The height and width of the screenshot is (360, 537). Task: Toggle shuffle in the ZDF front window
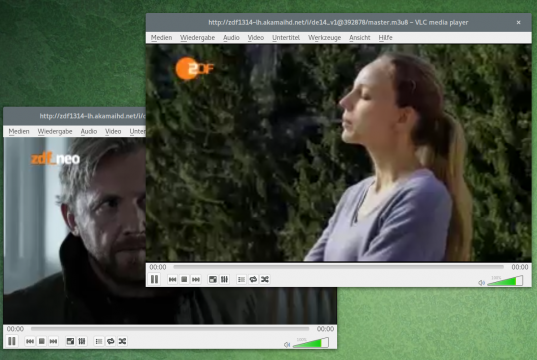pyautogui.click(x=265, y=280)
